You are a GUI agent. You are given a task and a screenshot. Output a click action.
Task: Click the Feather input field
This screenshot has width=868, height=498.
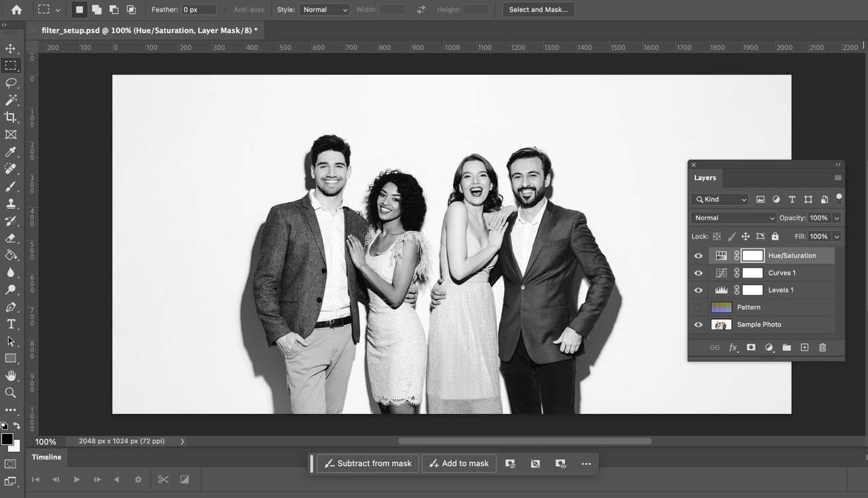click(x=198, y=9)
